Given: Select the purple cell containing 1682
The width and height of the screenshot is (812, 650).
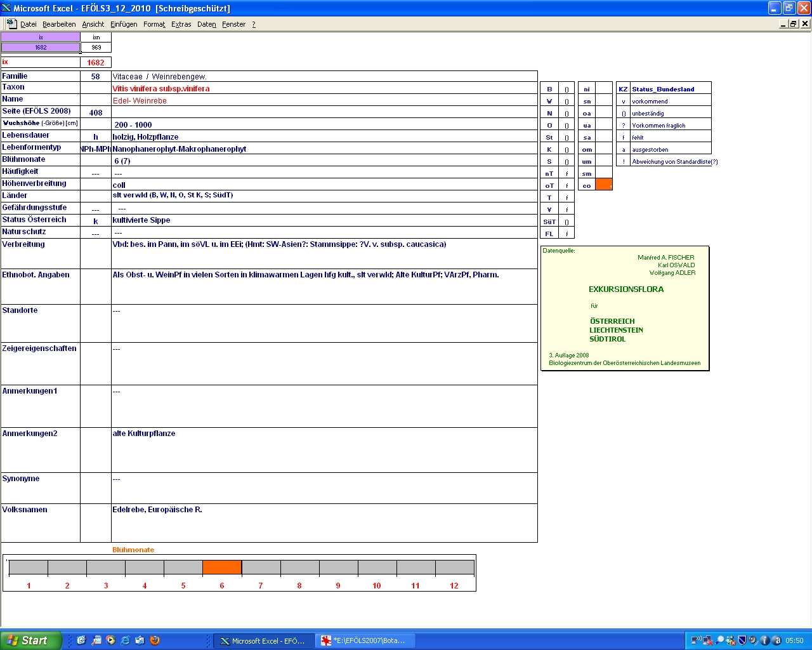Looking at the screenshot, I should [41, 47].
